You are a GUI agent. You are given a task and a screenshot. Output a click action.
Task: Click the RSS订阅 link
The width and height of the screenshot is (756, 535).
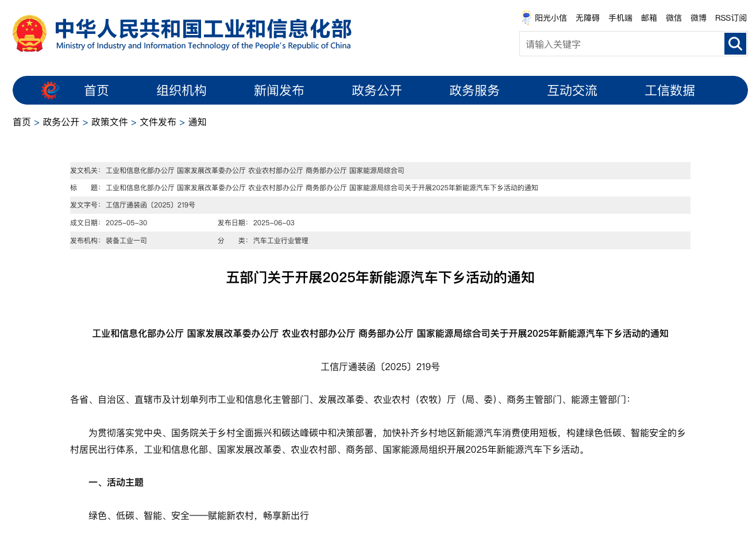click(x=731, y=18)
